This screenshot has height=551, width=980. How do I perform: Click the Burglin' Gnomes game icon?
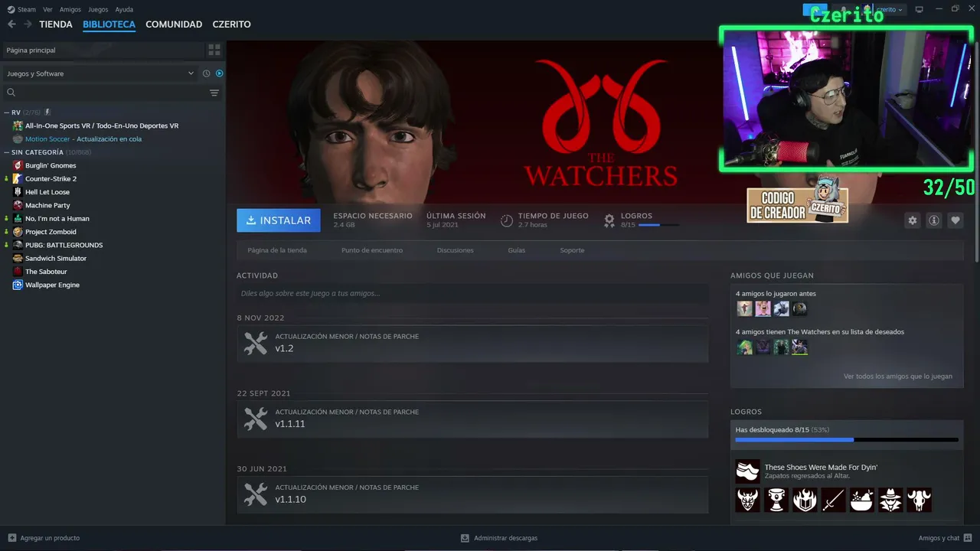(x=18, y=165)
